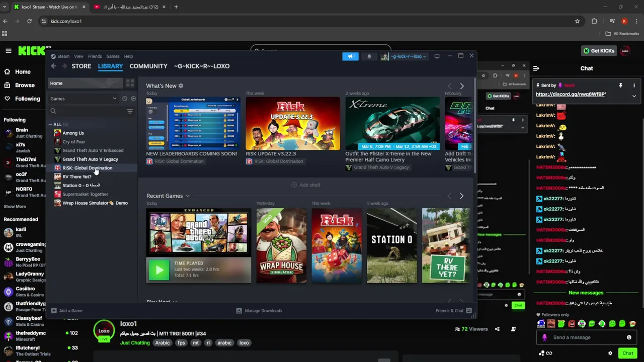Click the Steam announcements megaphone icon
This screenshot has height=362, width=644.
pos(350,56)
